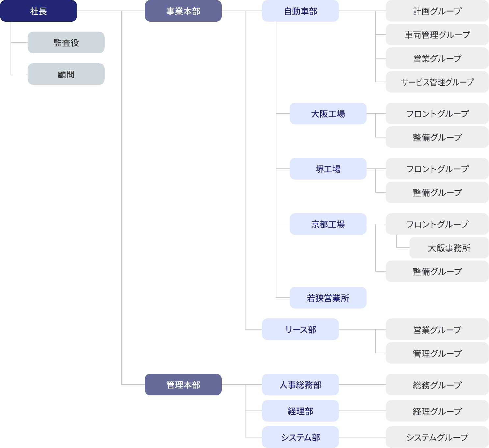This screenshot has height=448, width=489.
Task: Select 整備グループ under 堺工場
Action: point(437,192)
